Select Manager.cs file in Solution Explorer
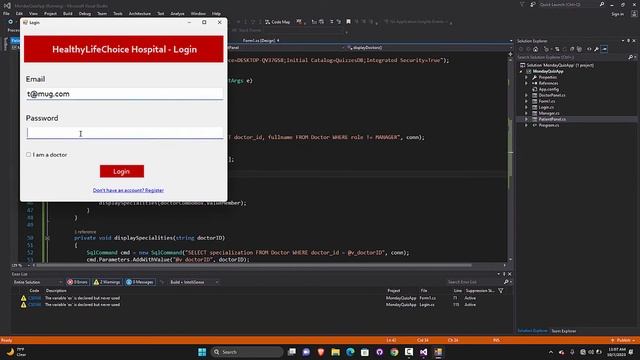 [549, 113]
